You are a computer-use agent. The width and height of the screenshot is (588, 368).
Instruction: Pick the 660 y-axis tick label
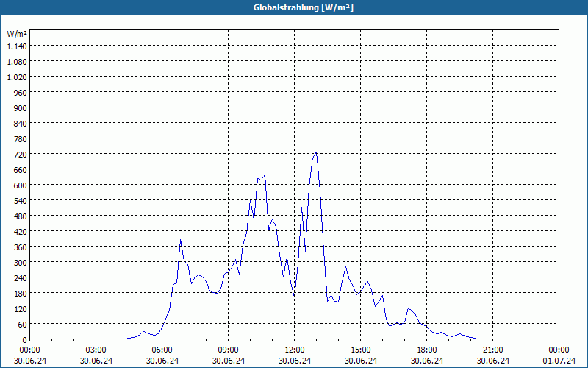[x=21, y=170]
